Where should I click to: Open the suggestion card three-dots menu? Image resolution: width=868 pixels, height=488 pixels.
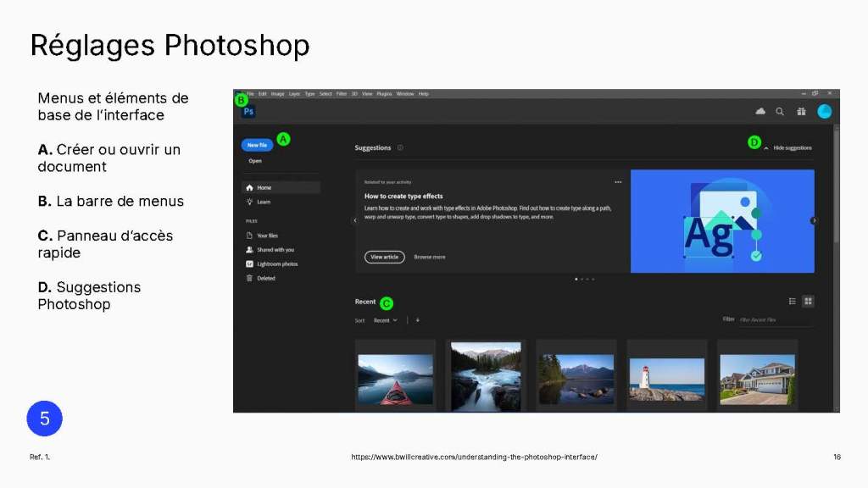[618, 182]
